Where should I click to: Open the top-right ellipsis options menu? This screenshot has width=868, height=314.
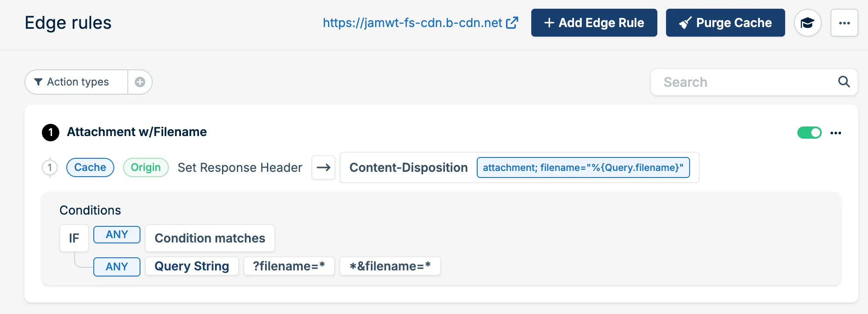pos(844,23)
